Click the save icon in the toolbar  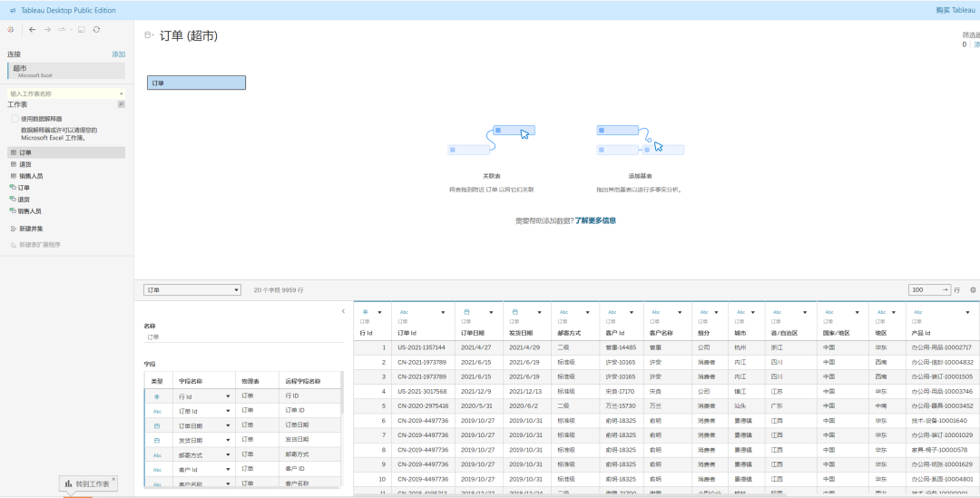[x=82, y=29]
